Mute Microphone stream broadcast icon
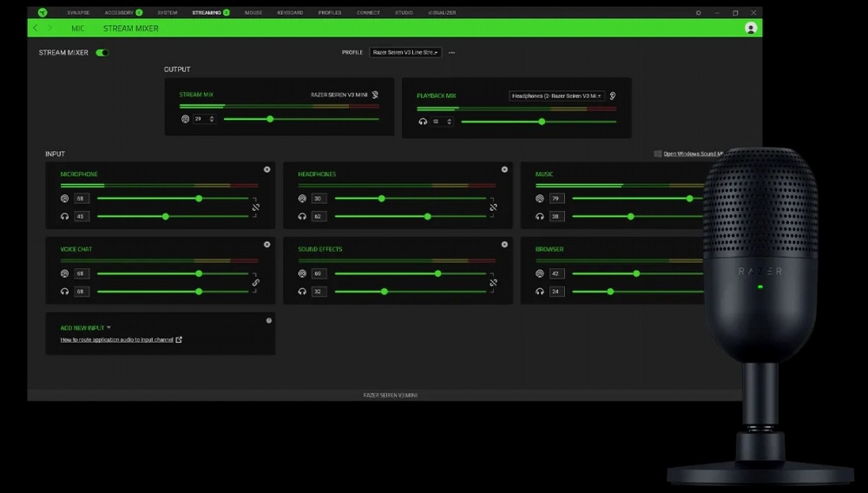This screenshot has width=868, height=493. pos(65,198)
